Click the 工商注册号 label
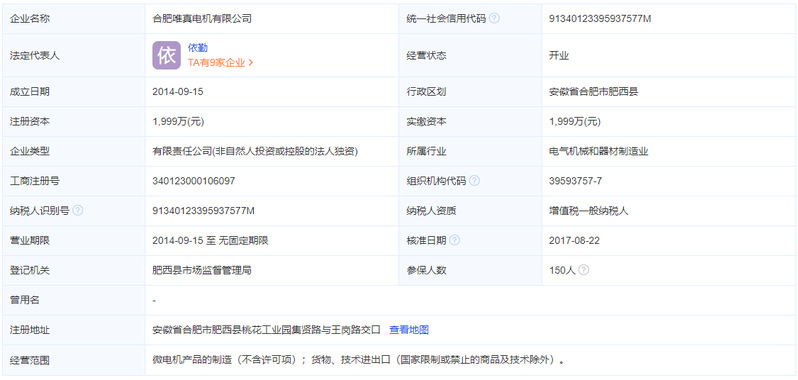This screenshot has height=380, width=798. point(35,181)
